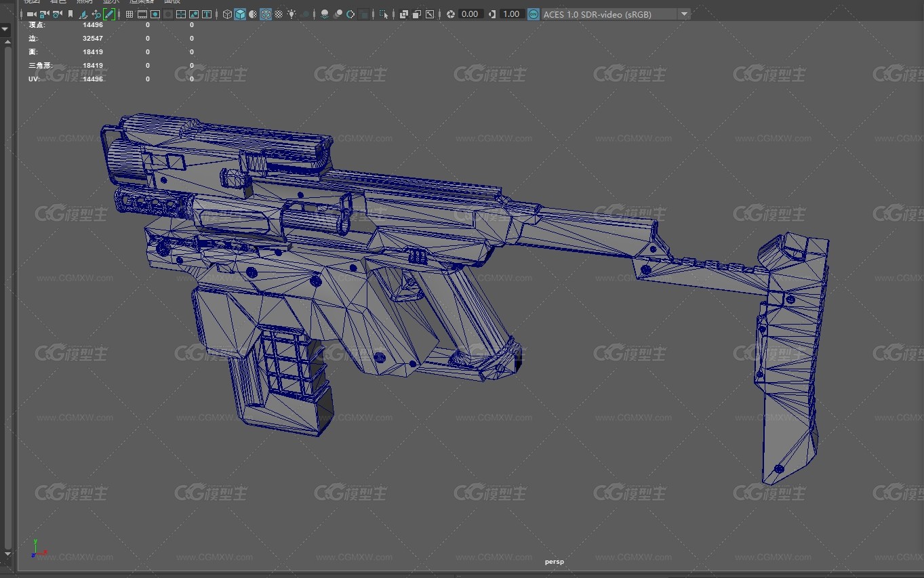Toggle the Field Chart icon

(181, 14)
